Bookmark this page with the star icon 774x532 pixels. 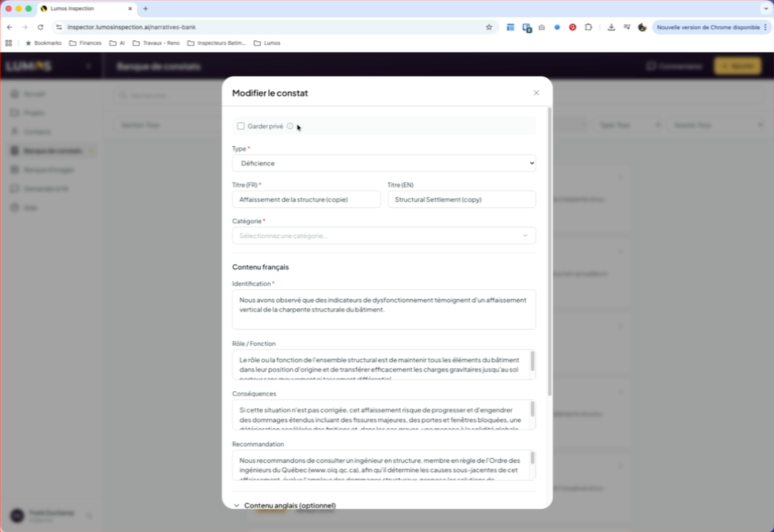(489, 27)
